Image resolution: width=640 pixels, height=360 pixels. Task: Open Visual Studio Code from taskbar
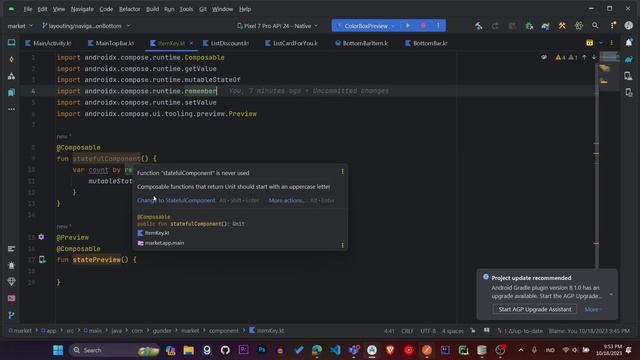click(335, 350)
